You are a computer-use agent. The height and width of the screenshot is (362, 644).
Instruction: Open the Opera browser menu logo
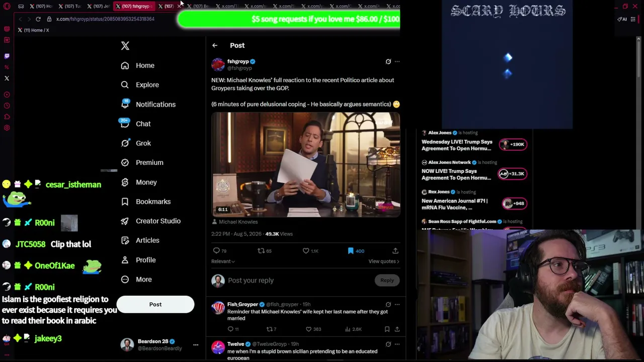click(x=7, y=6)
